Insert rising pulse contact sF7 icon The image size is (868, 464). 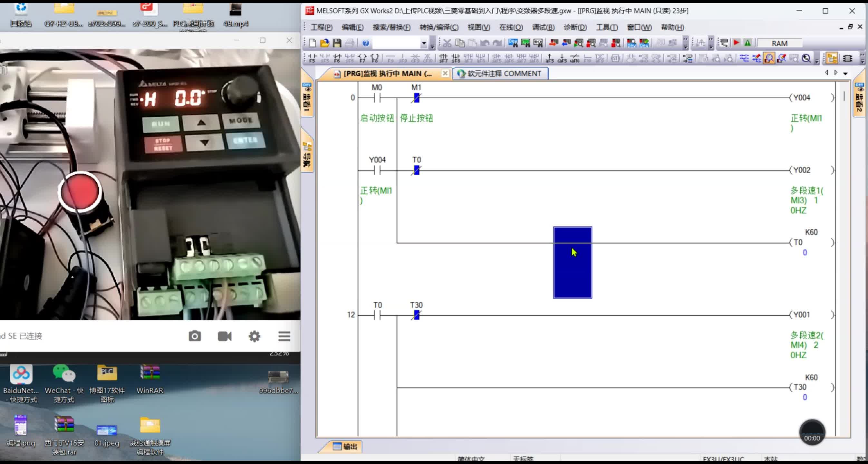(x=443, y=59)
